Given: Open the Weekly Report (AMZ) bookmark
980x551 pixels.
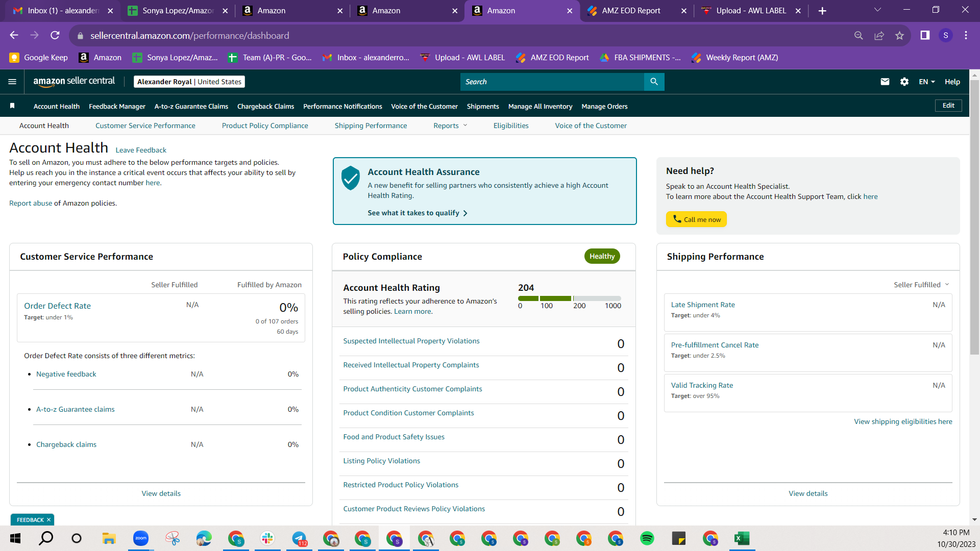Looking at the screenshot, I should click(734, 58).
